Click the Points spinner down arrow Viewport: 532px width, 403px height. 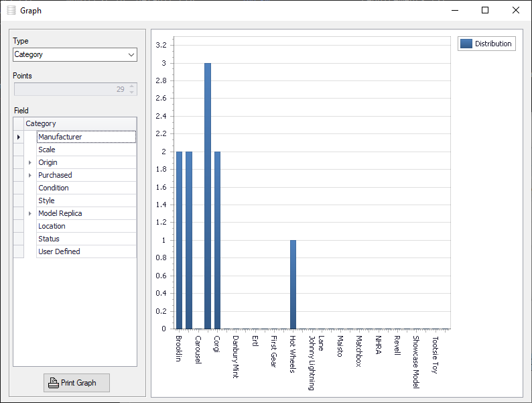131,93
